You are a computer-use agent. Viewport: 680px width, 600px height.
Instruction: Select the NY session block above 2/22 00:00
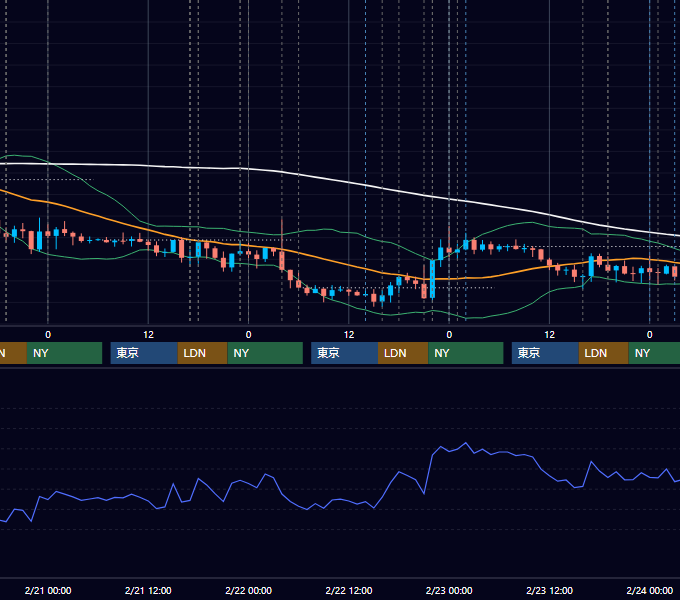tap(265, 353)
